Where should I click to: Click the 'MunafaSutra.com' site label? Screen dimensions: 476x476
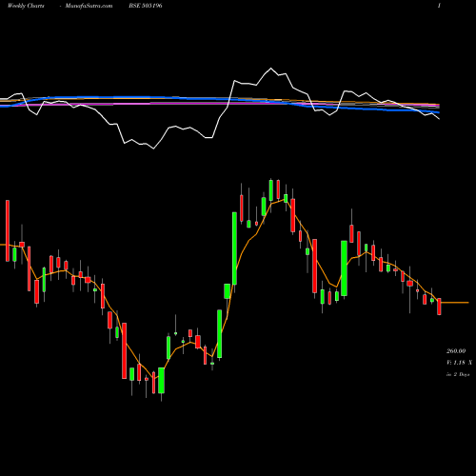89,6
